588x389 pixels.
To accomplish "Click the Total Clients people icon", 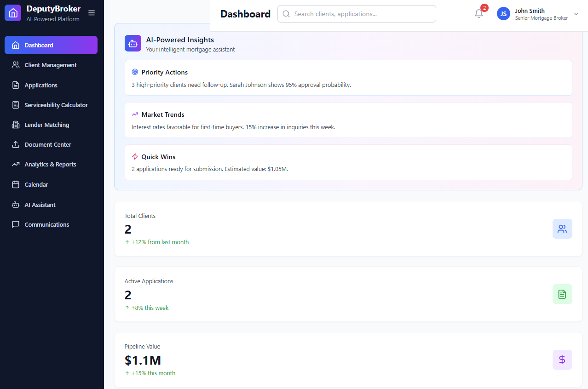I will 562,229.
